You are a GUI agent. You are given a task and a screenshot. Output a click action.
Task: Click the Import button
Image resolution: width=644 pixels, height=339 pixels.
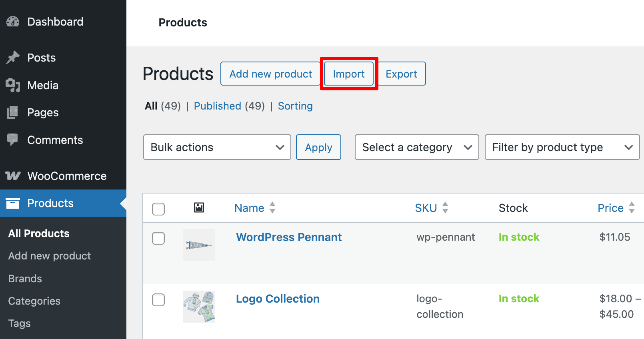[349, 74]
